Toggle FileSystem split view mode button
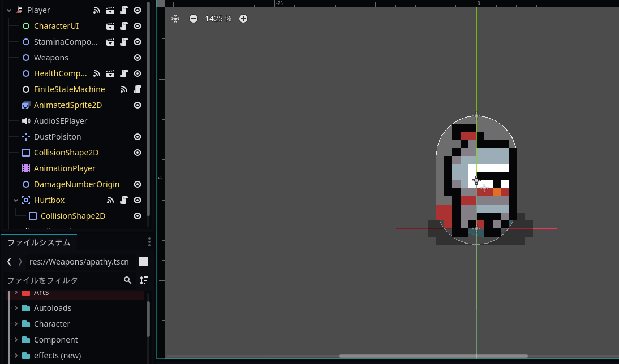Screen dimensions: 619x364 (x=144, y=262)
